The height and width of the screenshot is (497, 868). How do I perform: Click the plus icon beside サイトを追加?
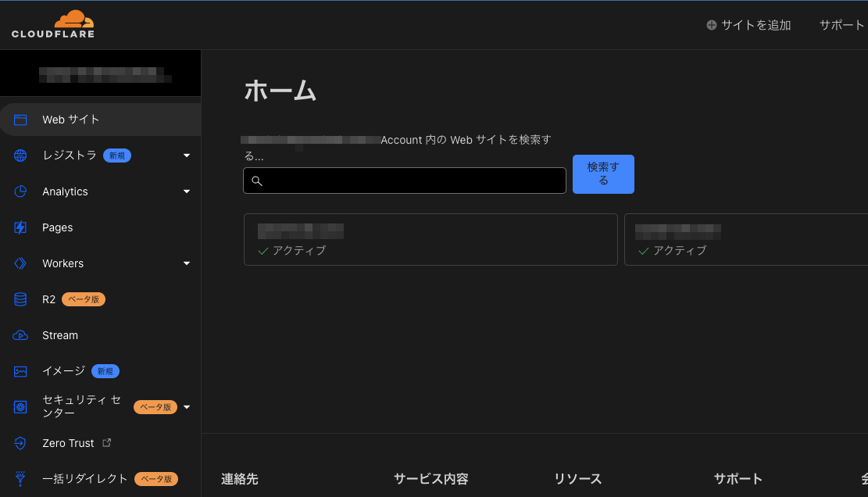point(711,25)
